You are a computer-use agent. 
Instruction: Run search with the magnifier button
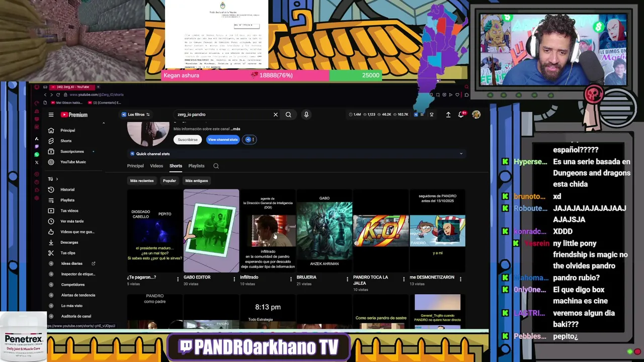(288, 115)
